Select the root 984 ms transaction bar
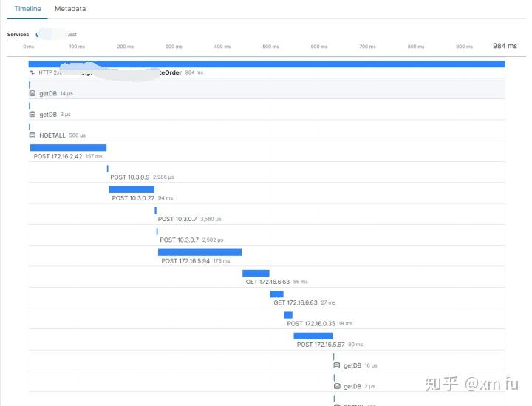This screenshot has width=532, height=406. click(x=266, y=64)
